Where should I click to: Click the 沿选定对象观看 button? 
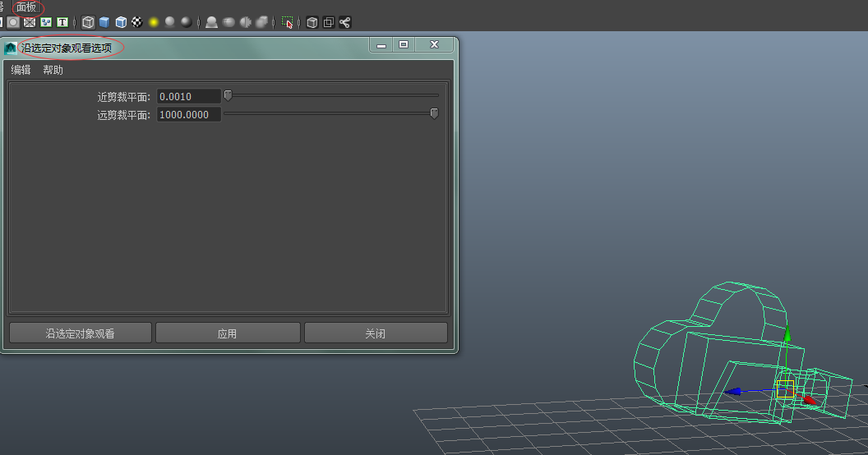click(81, 333)
